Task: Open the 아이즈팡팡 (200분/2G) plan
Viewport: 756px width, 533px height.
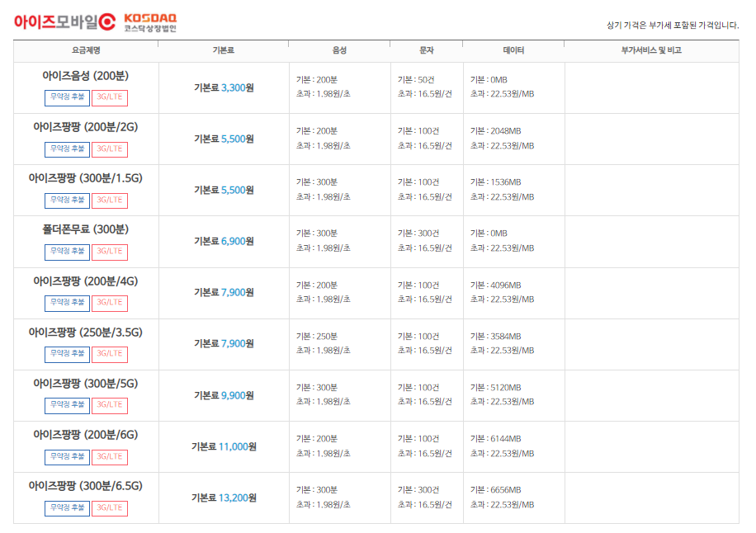Action: click(85, 127)
